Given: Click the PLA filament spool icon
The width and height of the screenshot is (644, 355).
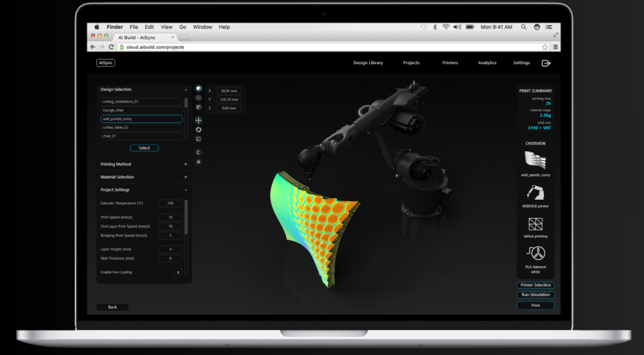Looking at the screenshot, I should (x=535, y=253).
